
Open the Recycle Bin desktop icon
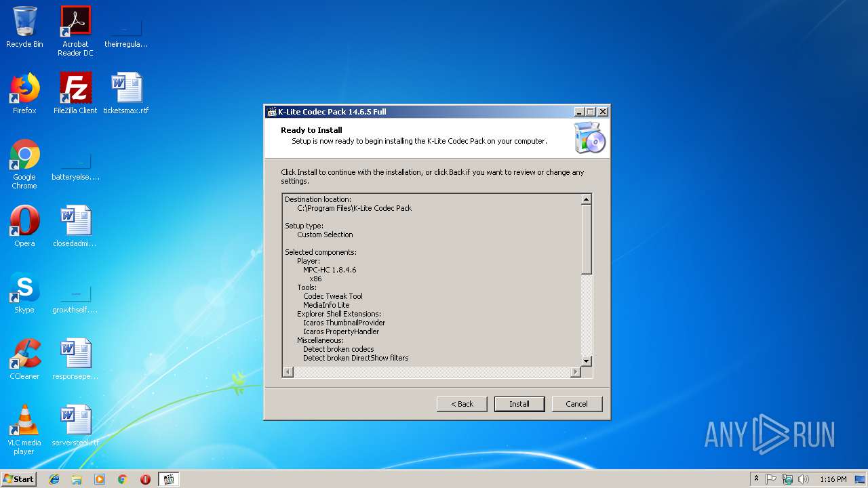pos(24,27)
